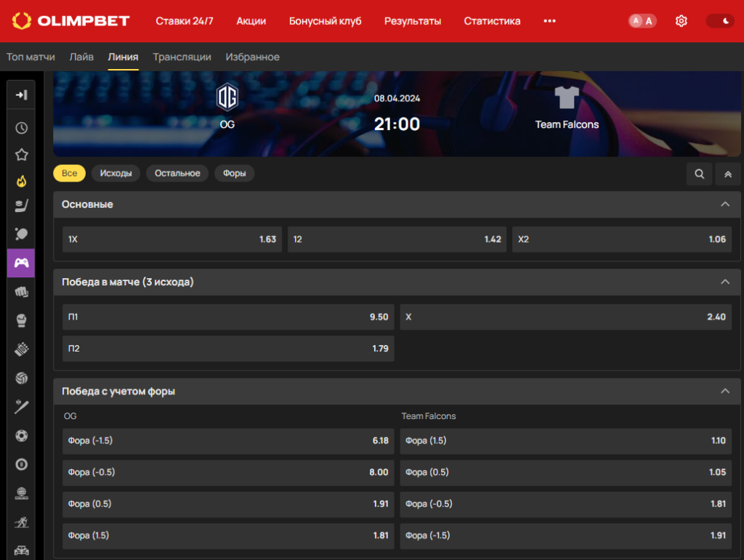Click the 21:00 match time

[397, 124]
